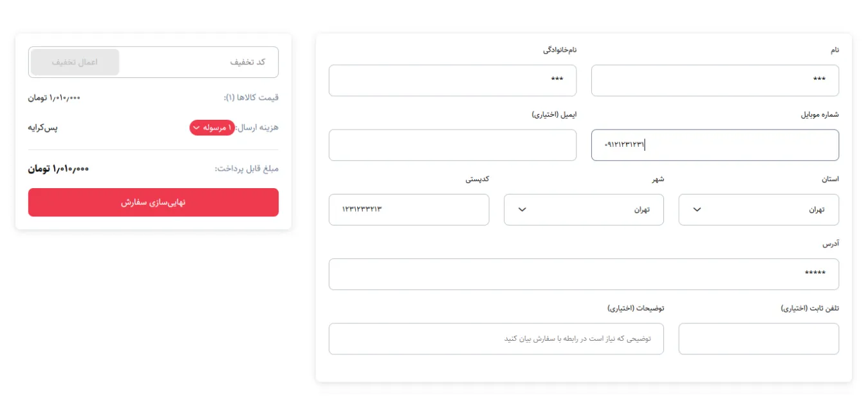Click the bold total ۱٬۰۱۰٬۰۰۰ تومان amount
868x402 pixels.
click(x=58, y=169)
